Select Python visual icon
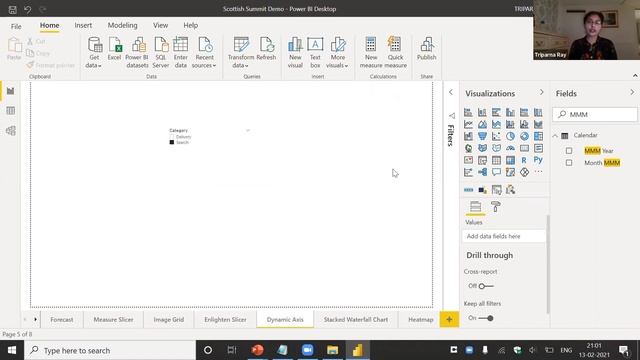 click(x=538, y=160)
